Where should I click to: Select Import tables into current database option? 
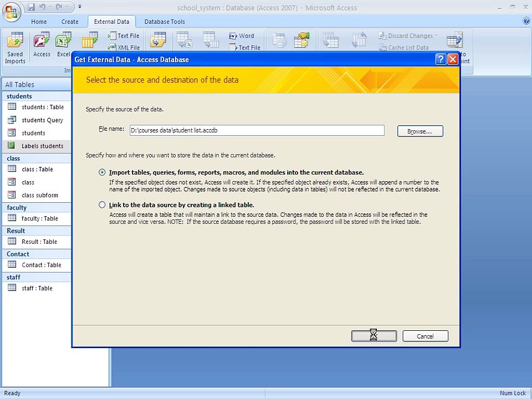point(102,172)
